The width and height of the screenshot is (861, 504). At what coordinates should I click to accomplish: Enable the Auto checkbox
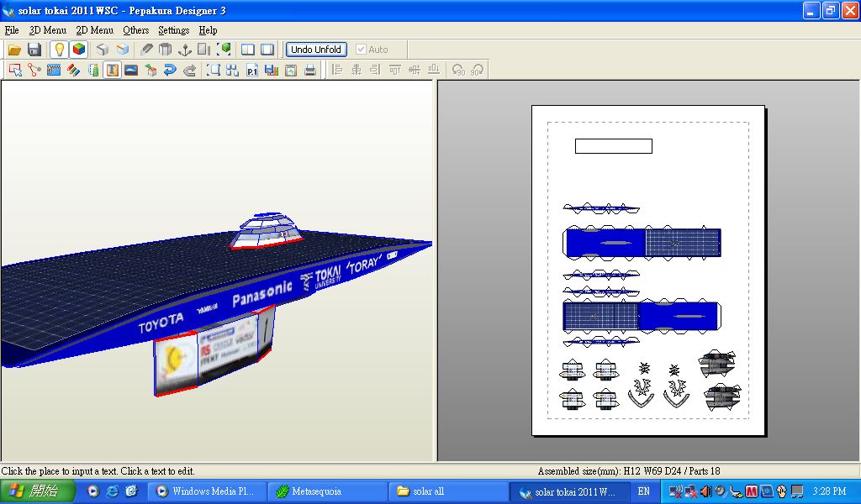click(x=362, y=50)
